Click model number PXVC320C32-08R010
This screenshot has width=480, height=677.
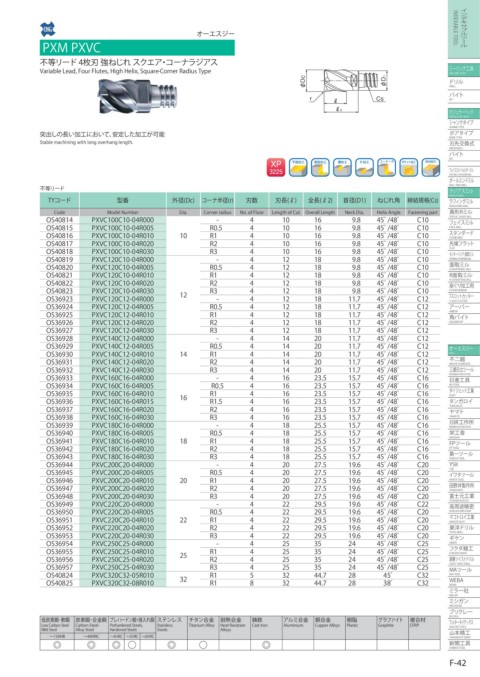(123, 583)
